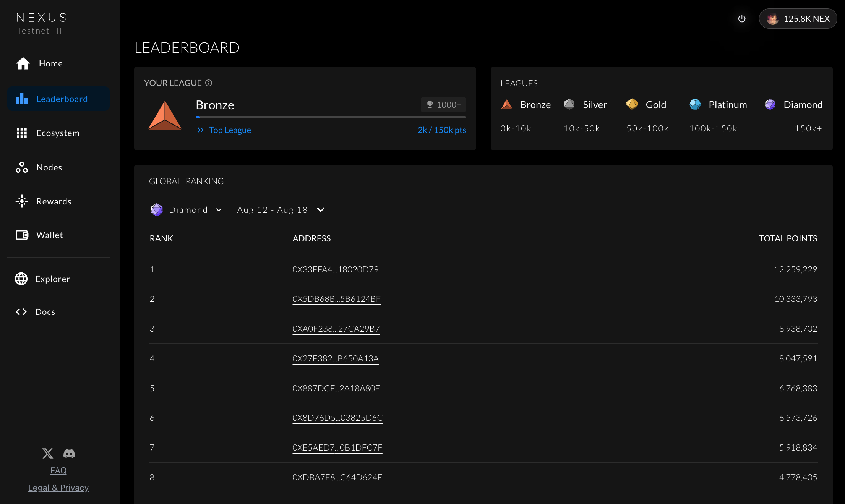This screenshot has height=504, width=845.
Task: Click the Bronze league progress bar
Action: point(331,117)
